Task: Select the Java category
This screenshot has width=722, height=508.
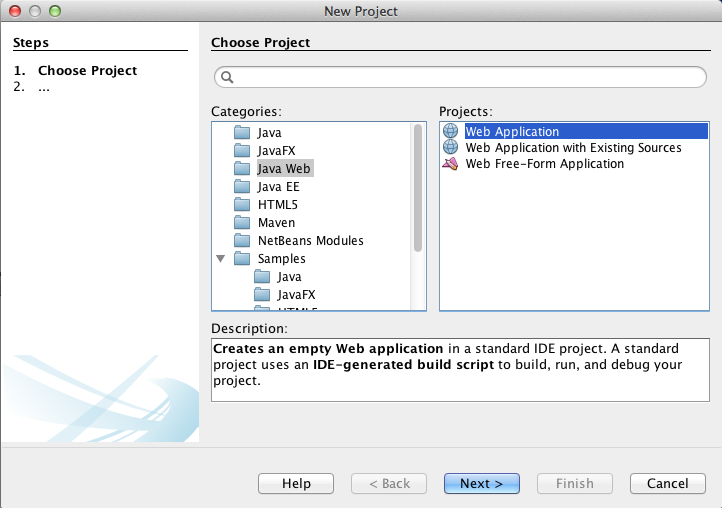Action: 269,133
